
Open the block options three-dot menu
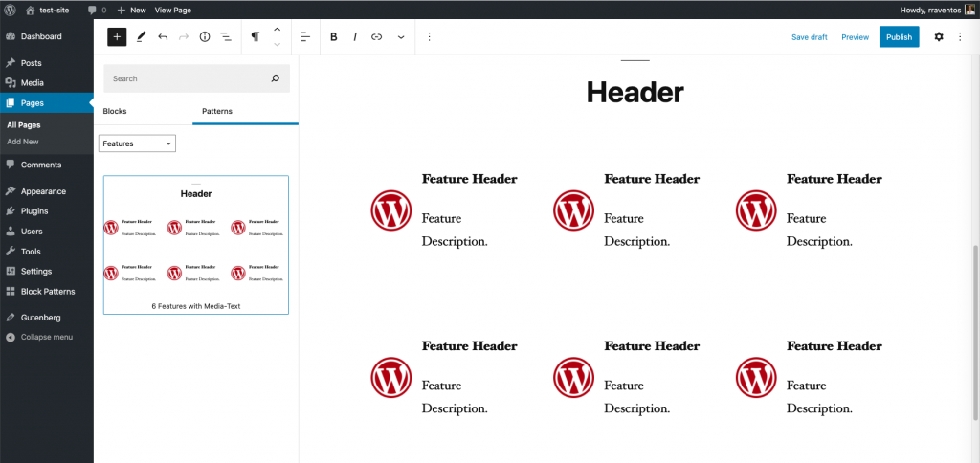pyautogui.click(x=429, y=37)
